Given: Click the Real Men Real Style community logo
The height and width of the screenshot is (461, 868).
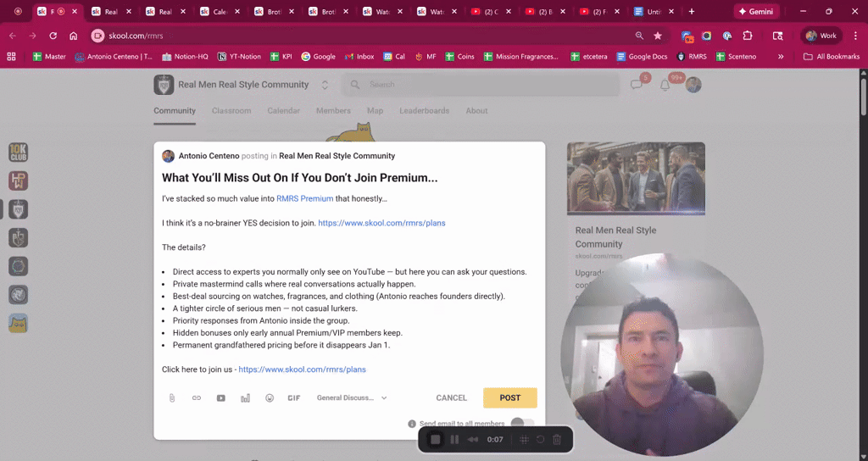Looking at the screenshot, I should tap(164, 85).
